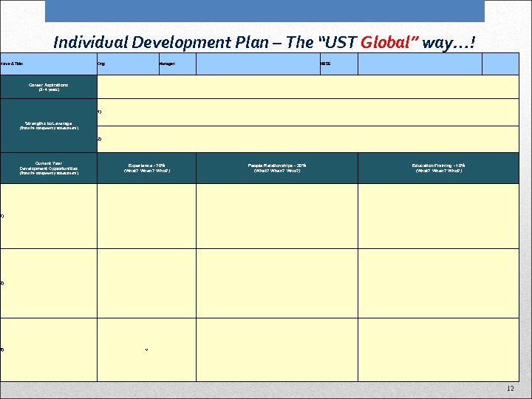The image size is (532, 399).
Task: Select the "Experience - 70%" column header
Action: [146, 168]
